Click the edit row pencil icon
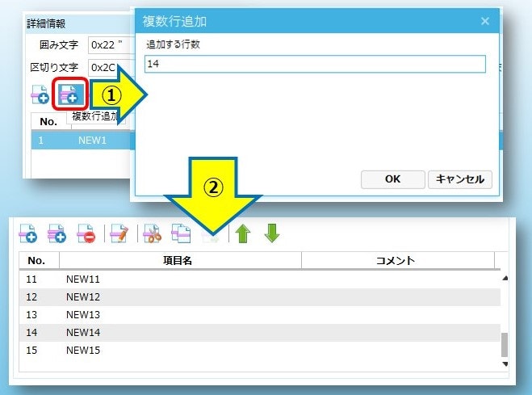The height and width of the screenshot is (395, 532). tap(119, 233)
